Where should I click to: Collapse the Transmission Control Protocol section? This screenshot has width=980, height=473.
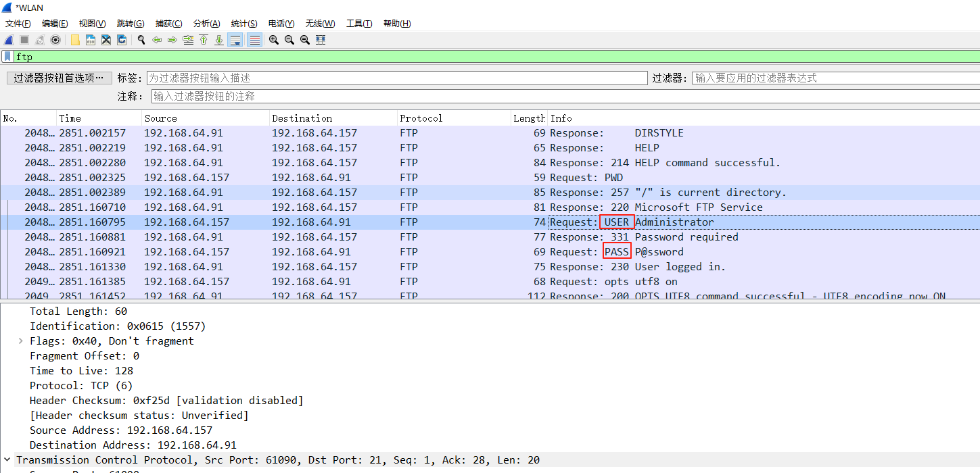7,459
